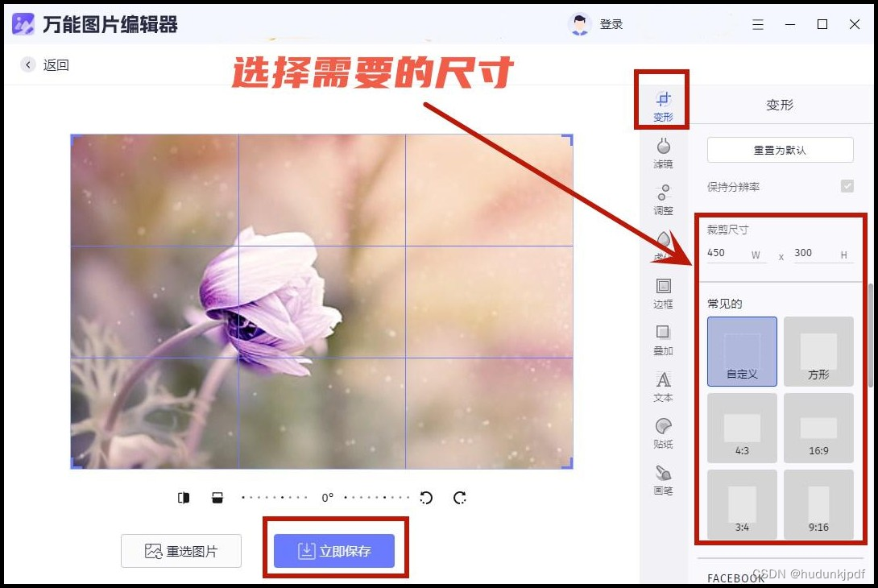Viewport: 878px width, 588px height.
Task: Select the 边框 border tool
Action: click(x=662, y=295)
